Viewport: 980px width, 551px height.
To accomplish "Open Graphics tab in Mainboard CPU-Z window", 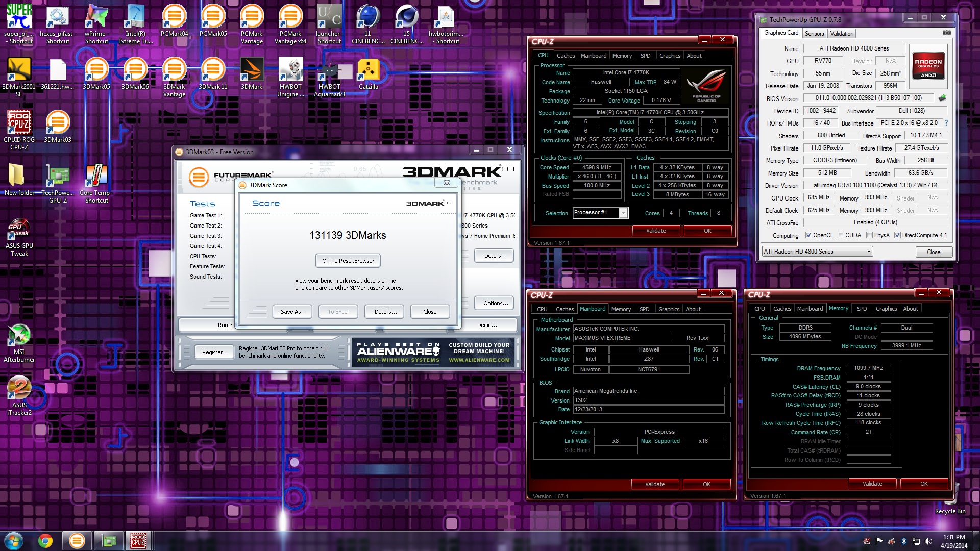I will 669,309.
